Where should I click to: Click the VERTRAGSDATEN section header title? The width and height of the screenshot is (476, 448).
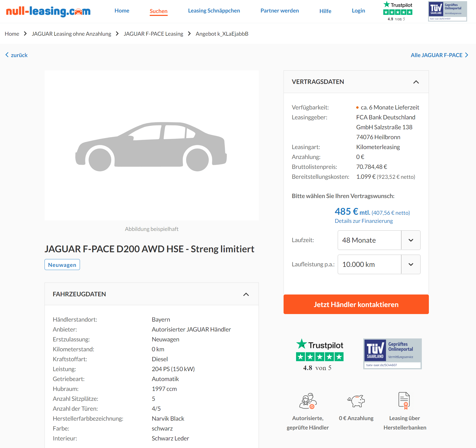318,82
